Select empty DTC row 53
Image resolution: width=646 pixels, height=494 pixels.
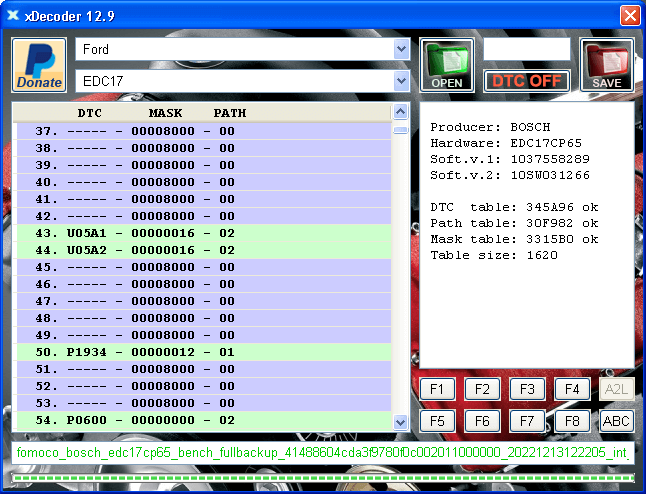coord(204,403)
